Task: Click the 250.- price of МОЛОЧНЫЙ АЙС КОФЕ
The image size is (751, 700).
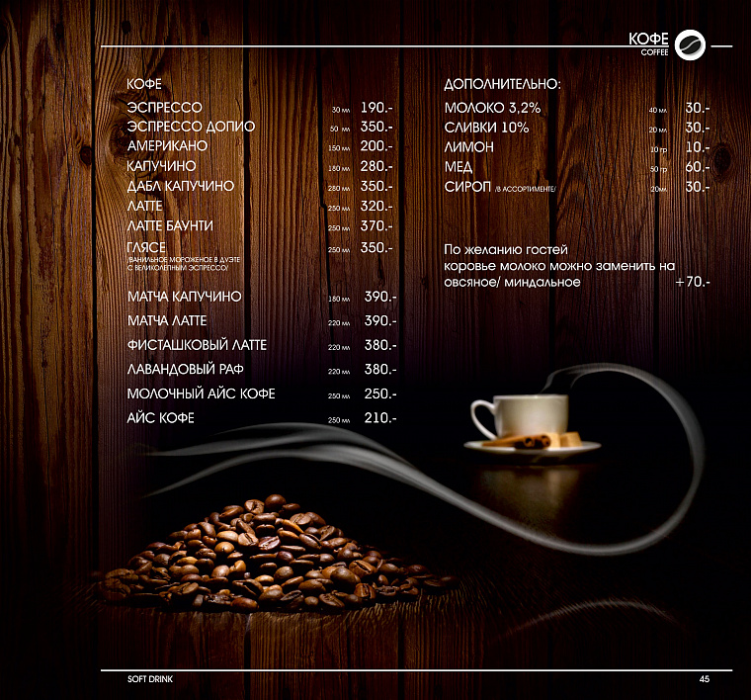Action: (380, 394)
